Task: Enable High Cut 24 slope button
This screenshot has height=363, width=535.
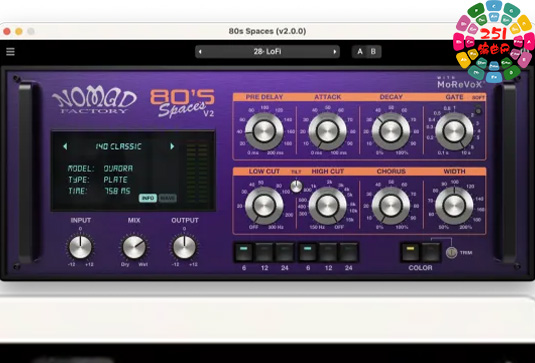Action: 348,252
